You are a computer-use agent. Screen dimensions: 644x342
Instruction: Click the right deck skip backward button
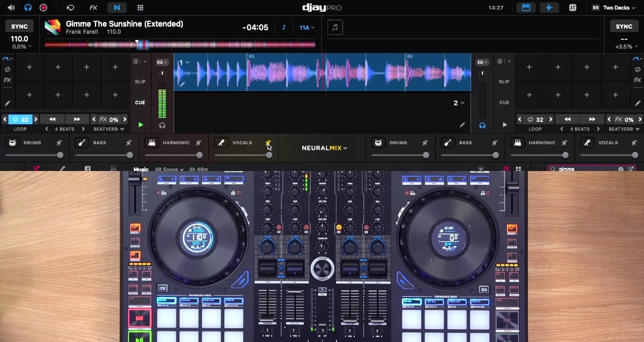pyautogui.click(x=567, y=119)
